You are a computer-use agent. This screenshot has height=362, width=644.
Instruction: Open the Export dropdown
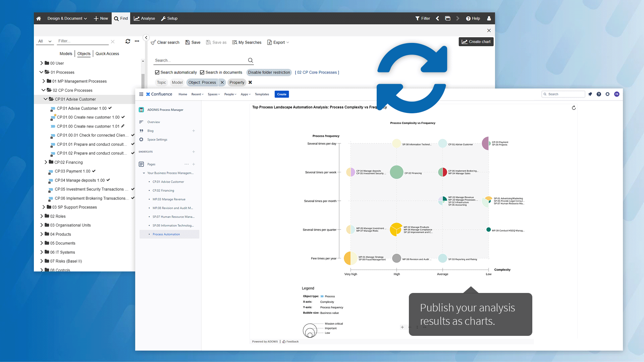pyautogui.click(x=278, y=42)
